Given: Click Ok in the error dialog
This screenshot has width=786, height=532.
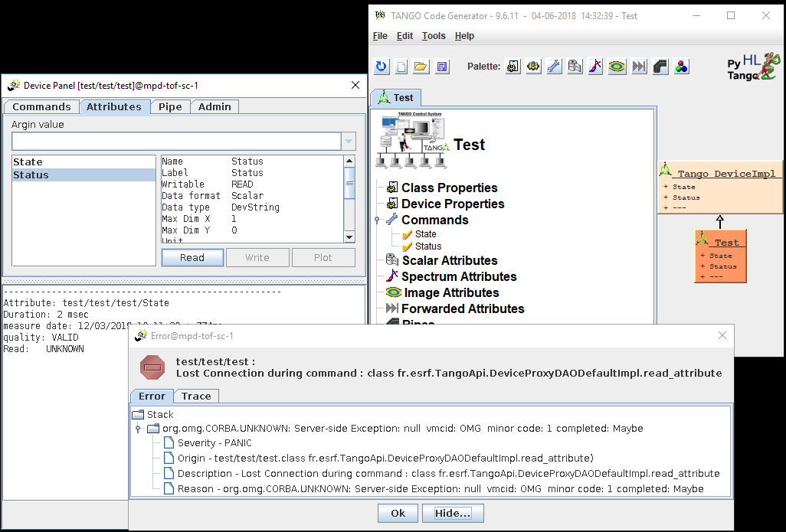Looking at the screenshot, I should (x=398, y=513).
